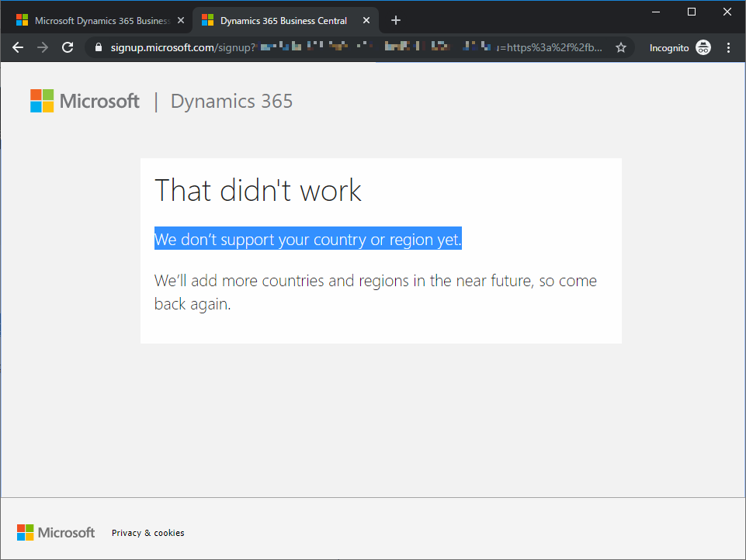This screenshot has width=746, height=560.
Task: Open a new tab with plus button
Action: [x=396, y=20]
